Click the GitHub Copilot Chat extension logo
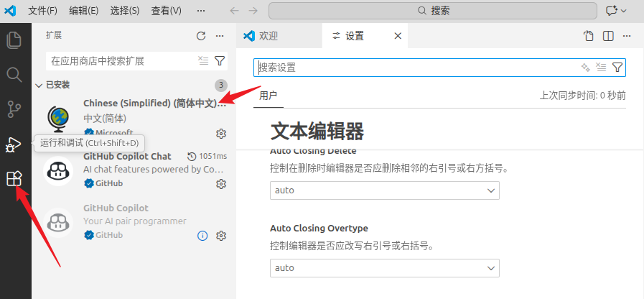The image size is (644, 299). coord(58,171)
